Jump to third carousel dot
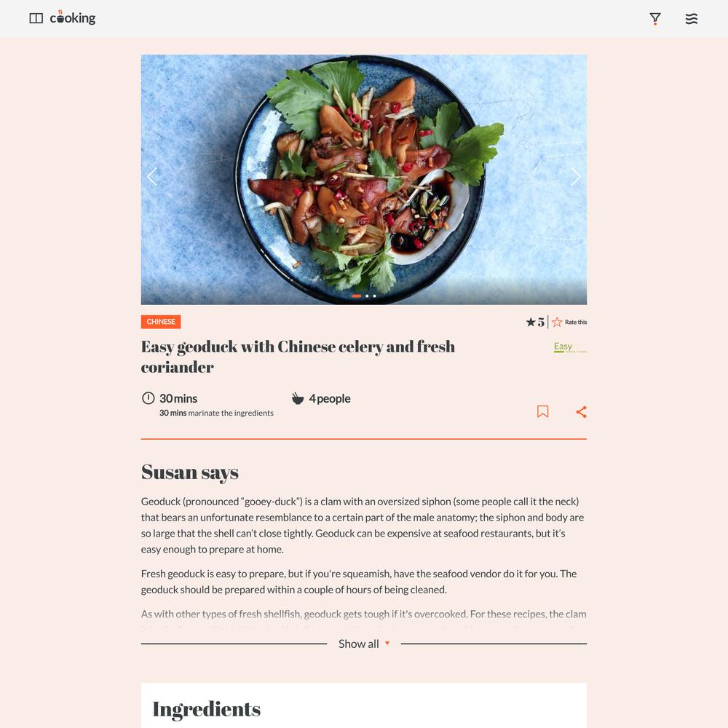The width and height of the screenshot is (728, 728). tap(374, 296)
